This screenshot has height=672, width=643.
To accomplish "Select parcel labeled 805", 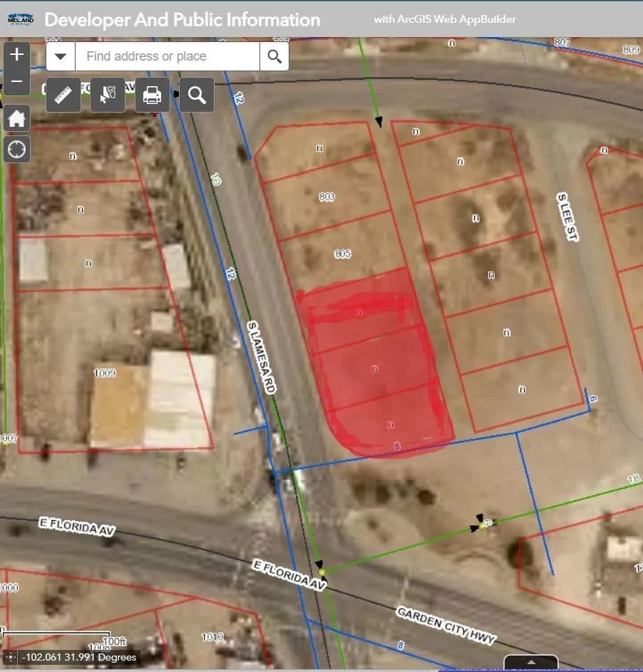I will (343, 254).
